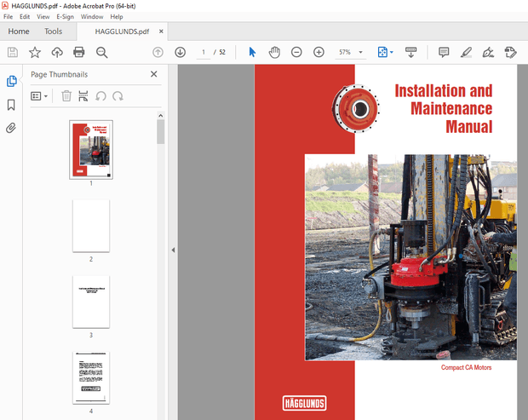
Task: Click the Save file icon
Action: [13, 52]
